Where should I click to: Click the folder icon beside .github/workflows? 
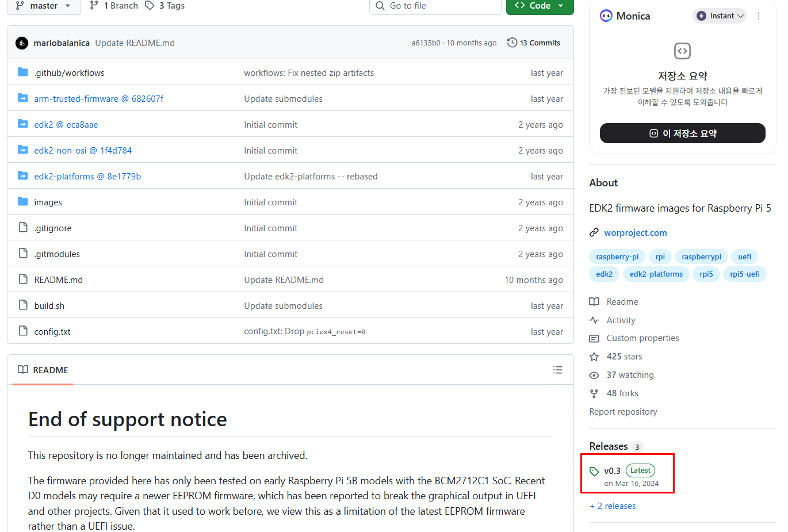pyautogui.click(x=23, y=72)
